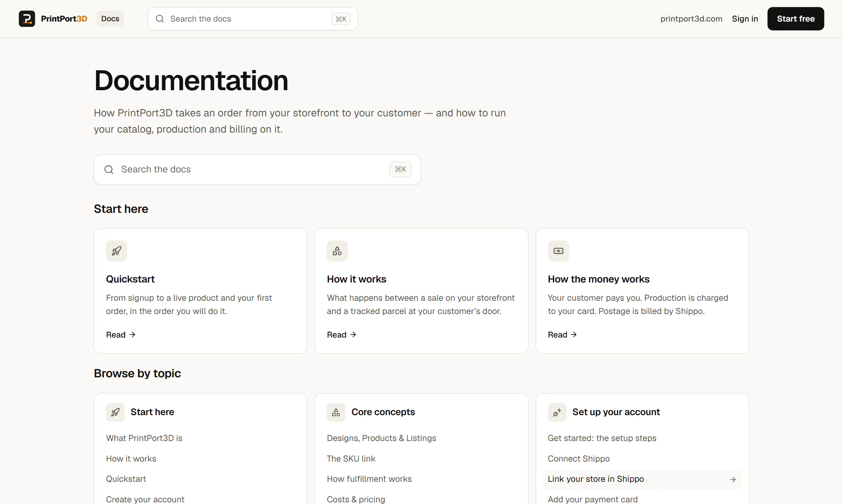This screenshot has height=504, width=843.
Task: Click the money card description about Shippo postage
Action: (638, 304)
